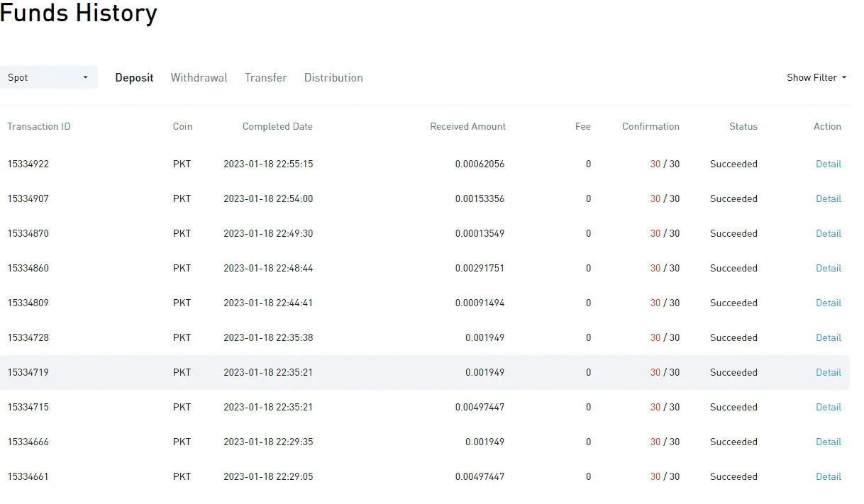
Task: Select transaction ID 15334661
Action: [28, 476]
